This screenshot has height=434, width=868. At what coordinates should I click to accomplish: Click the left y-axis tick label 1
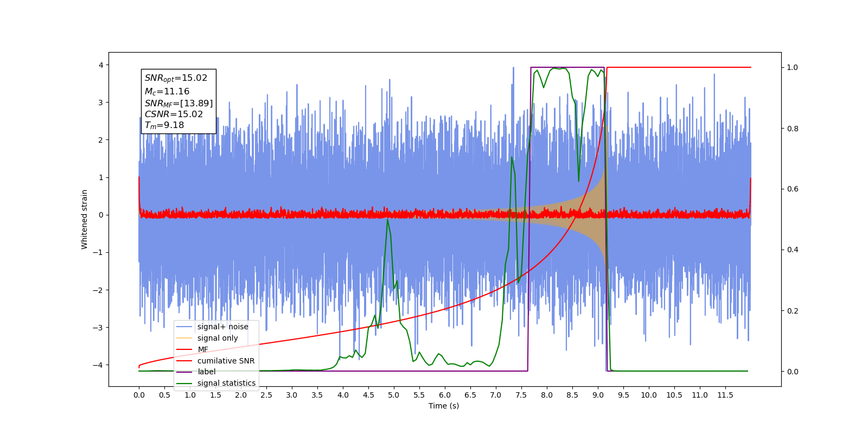pyautogui.click(x=100, y=177)
